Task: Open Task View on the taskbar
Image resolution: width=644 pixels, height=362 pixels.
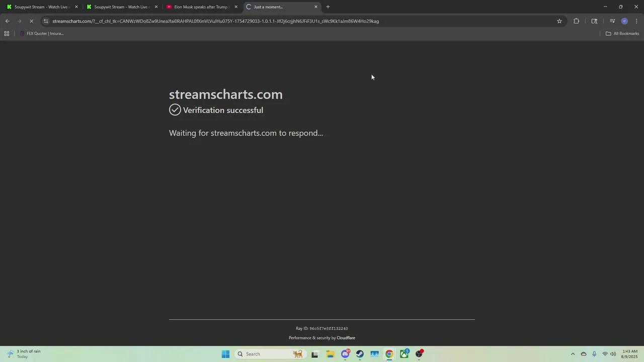Action: point(315,354)
